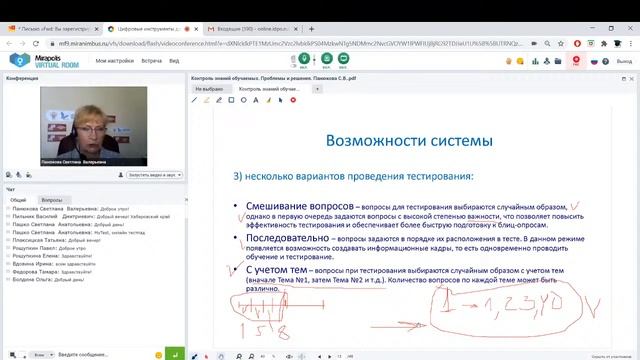The width and height of the screenshot is (640, 360).
Task: Select the text annotation tool
Action: (x=256, y=100)
